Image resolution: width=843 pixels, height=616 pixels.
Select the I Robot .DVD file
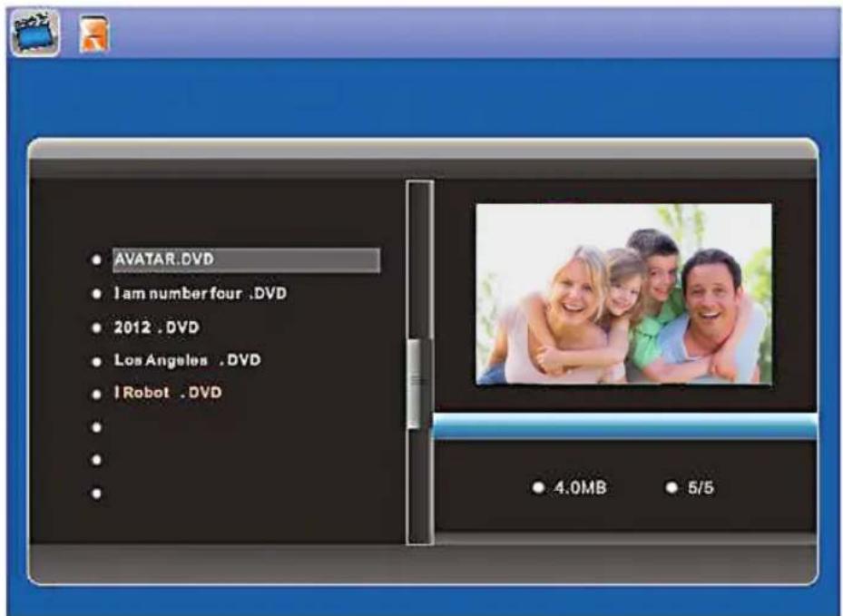(168, 393)
